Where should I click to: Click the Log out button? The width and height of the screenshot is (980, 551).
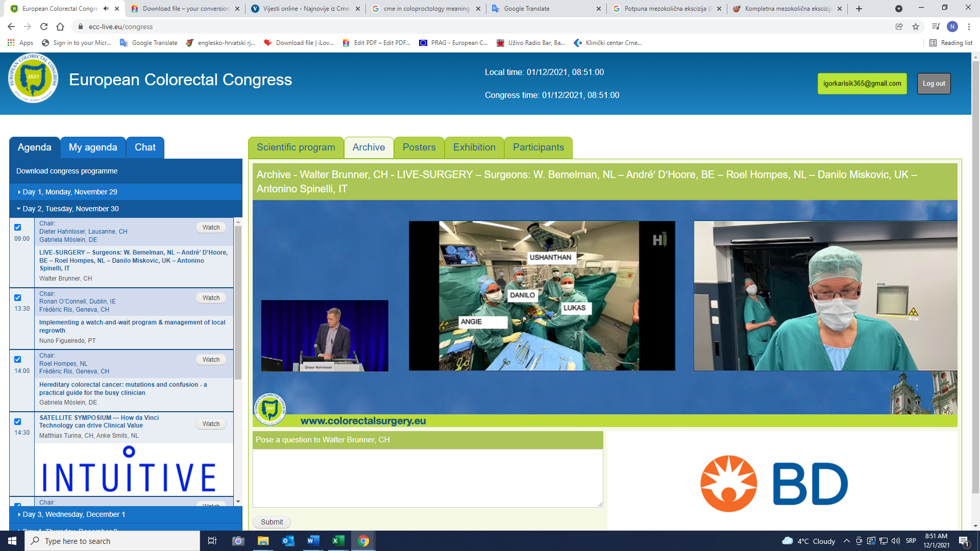tap(934, 84)
